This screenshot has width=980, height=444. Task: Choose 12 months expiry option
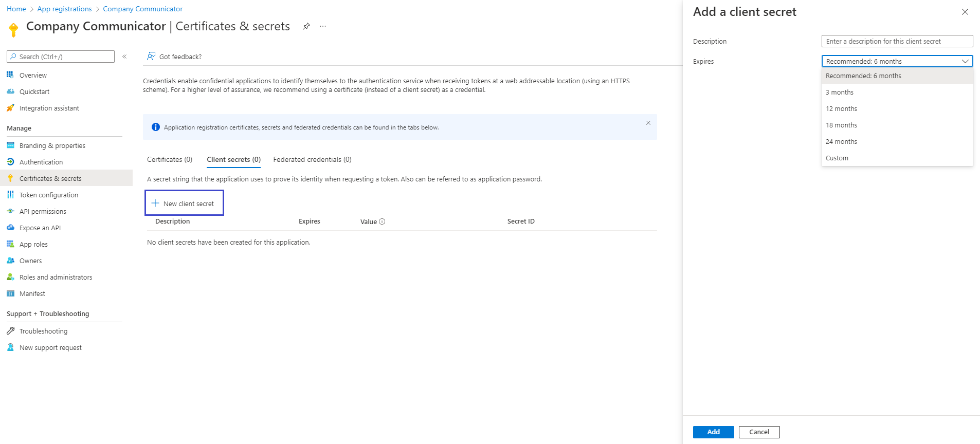pos(897,108)
